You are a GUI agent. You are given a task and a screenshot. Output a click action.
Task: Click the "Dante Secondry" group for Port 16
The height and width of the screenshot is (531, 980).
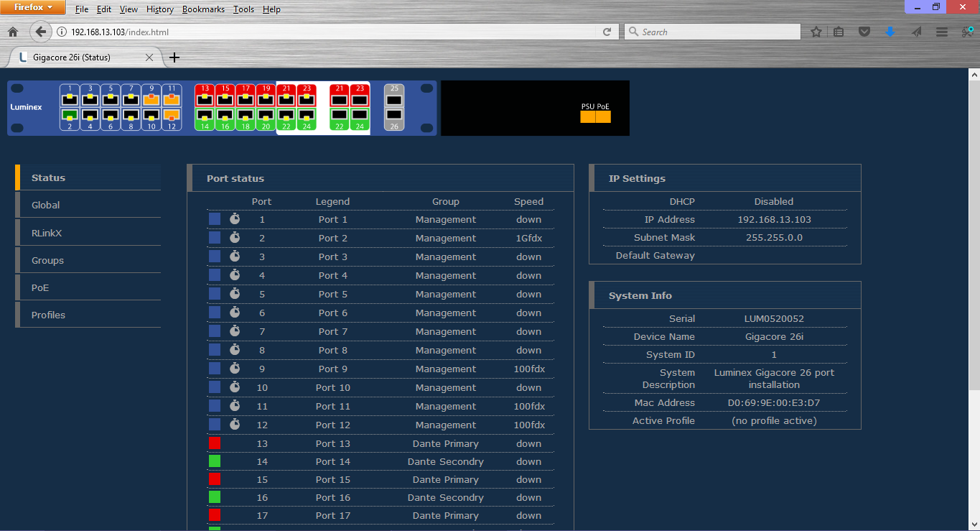[446, 497]
